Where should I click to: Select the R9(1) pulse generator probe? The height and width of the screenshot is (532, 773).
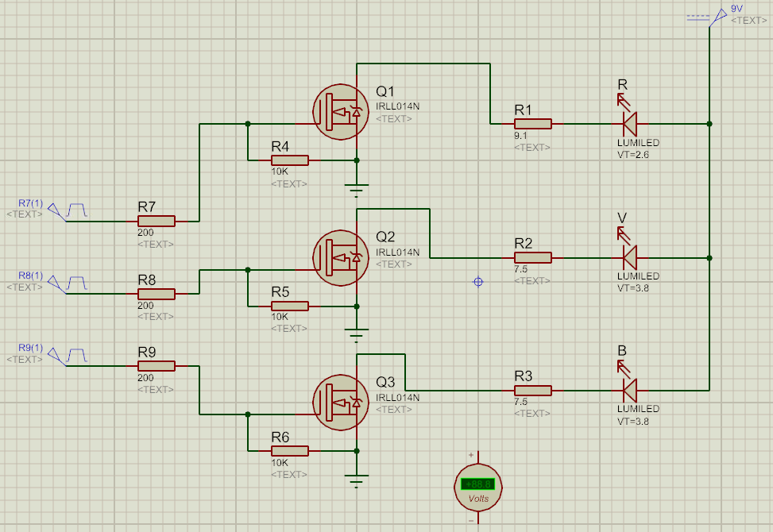point(68,357)
